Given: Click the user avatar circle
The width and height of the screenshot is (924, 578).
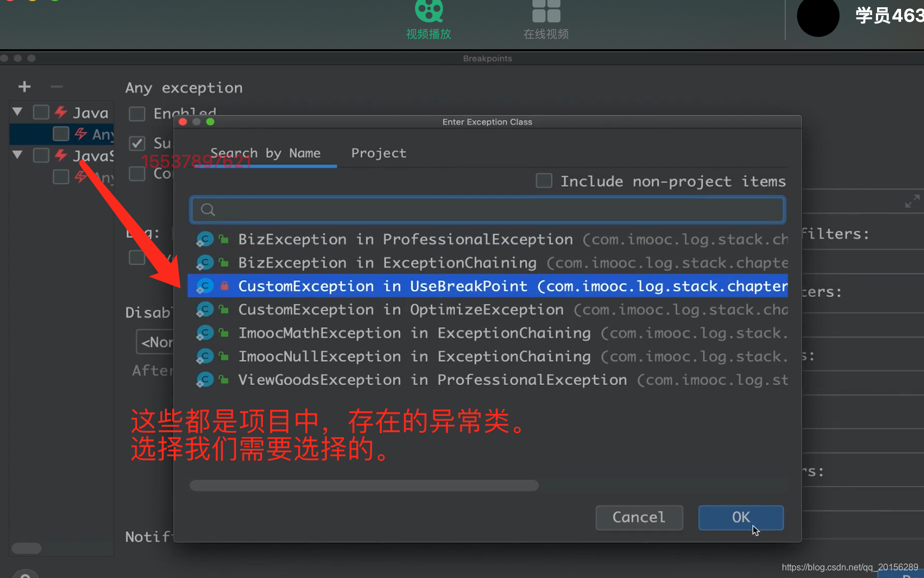Looking at the screenshot, I should [x=818, y=16].
